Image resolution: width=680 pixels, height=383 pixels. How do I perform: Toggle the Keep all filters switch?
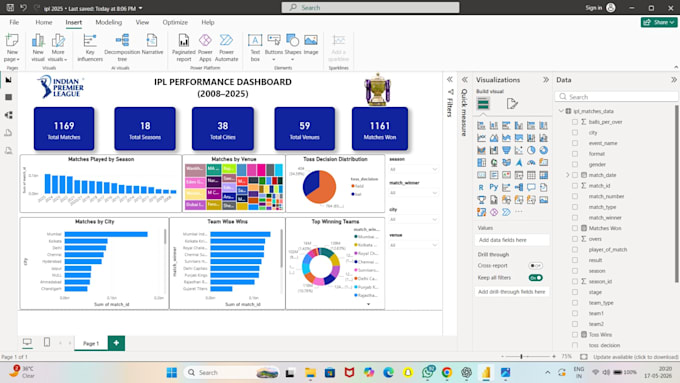tap(536, 278)
